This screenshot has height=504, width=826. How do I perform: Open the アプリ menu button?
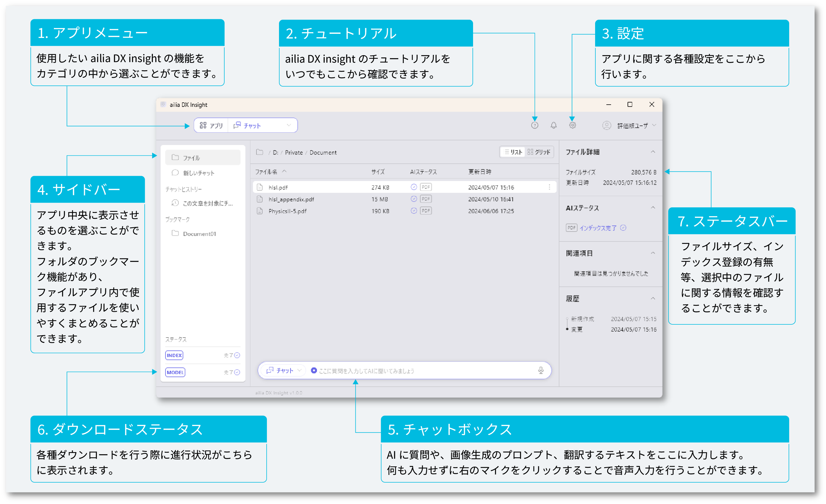(211, 126)
